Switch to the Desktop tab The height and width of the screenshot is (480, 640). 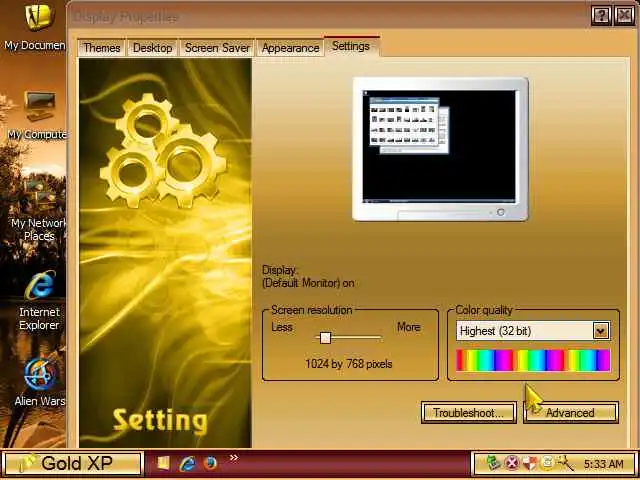point(153,48)
